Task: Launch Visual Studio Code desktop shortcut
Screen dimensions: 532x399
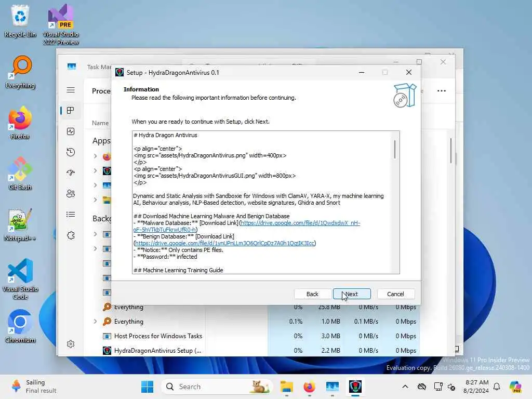Action: 20,279
